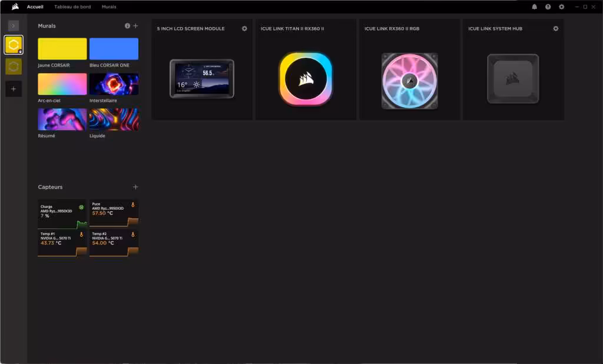Screen dimensions: 603x364
Task: Add a sensor with the Capteurs plus icon
Action: [135, 187]
